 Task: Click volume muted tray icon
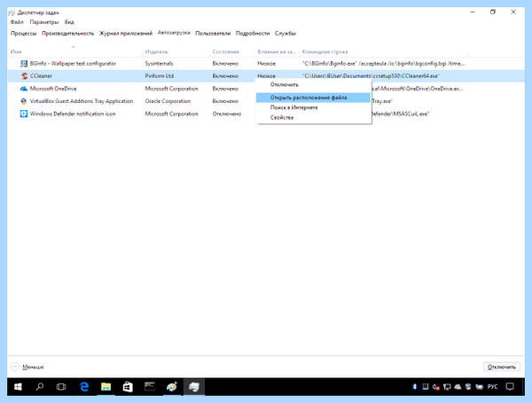436,387
